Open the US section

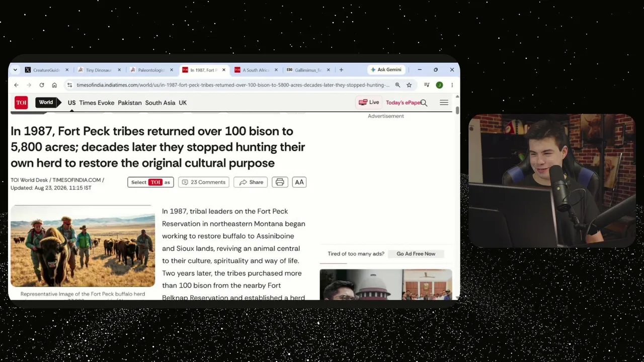(71, 103)
